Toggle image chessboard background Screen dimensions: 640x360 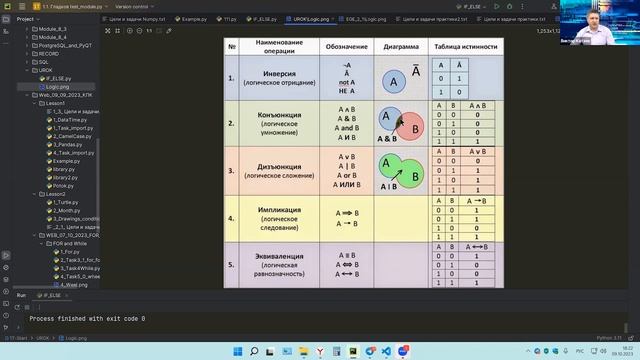coord(108,31)
